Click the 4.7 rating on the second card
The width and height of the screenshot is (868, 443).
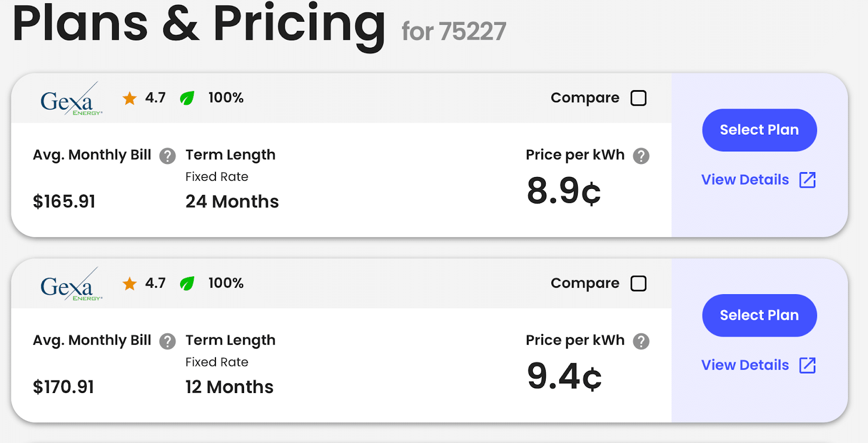click(156, 283)
